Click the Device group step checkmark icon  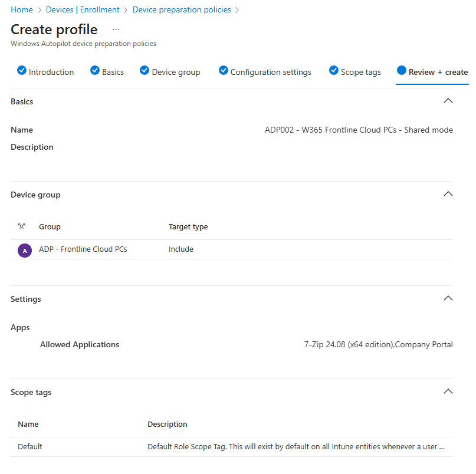tap(145, 71)
